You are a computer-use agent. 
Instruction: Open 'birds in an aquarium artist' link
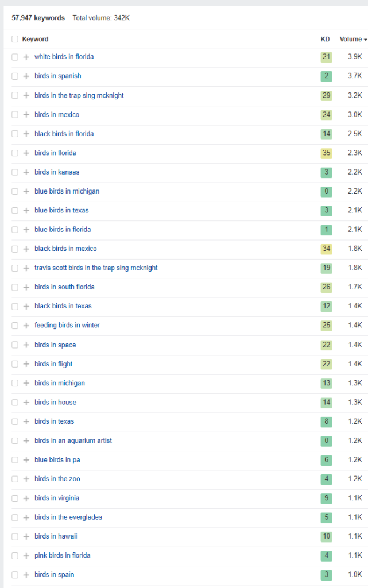[73, 440]
